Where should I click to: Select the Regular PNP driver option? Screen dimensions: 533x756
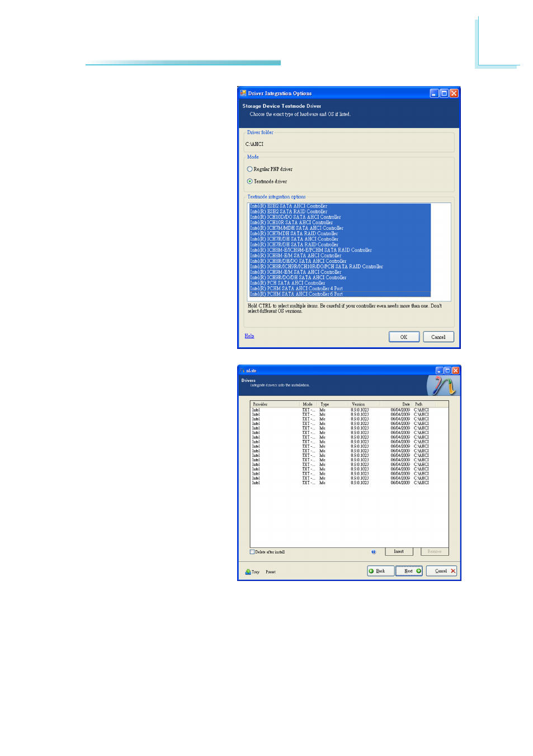[250, 169]
